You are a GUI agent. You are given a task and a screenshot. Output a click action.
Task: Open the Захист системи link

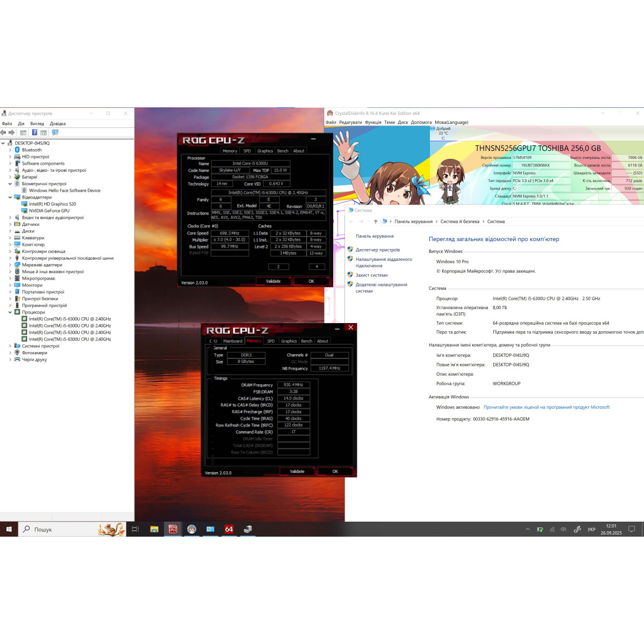click(x=371, y=275)
